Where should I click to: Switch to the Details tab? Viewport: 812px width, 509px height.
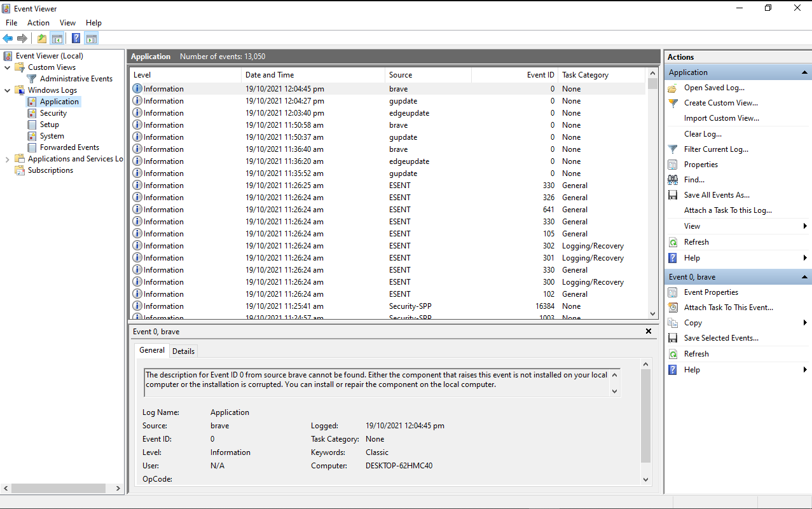point(183,350)
